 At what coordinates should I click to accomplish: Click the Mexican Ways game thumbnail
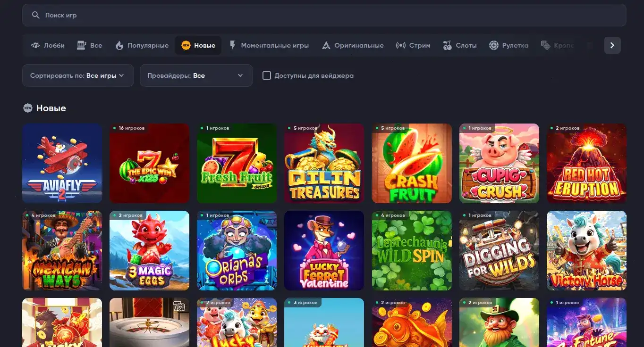[x=62, y=250]
